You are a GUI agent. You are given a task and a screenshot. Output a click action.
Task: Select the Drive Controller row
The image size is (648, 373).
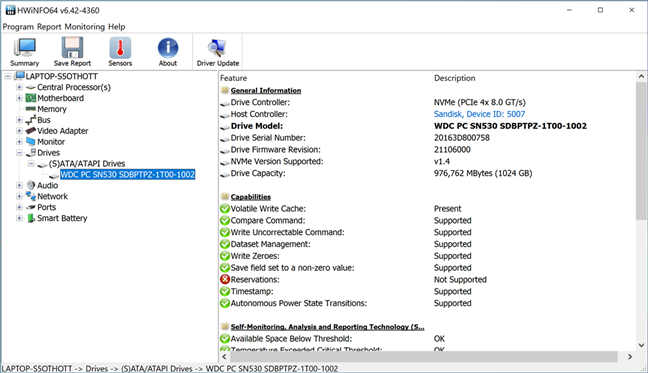point(427,102)
